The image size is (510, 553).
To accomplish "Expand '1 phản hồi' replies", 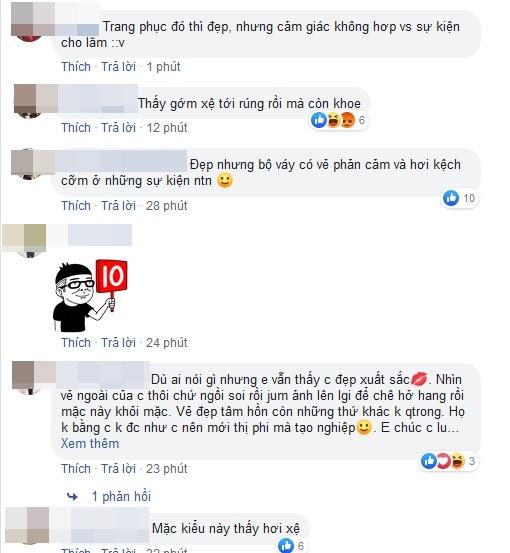I will pos(121,497).
